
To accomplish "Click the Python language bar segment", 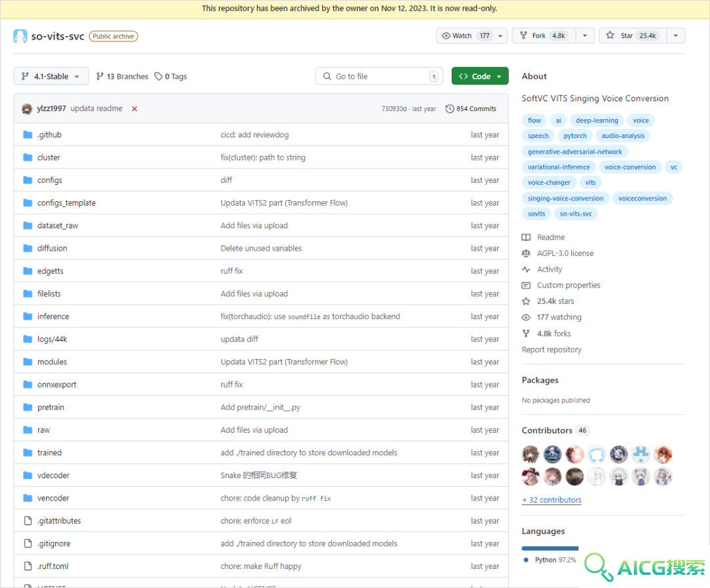I will (x=550, y=549).
